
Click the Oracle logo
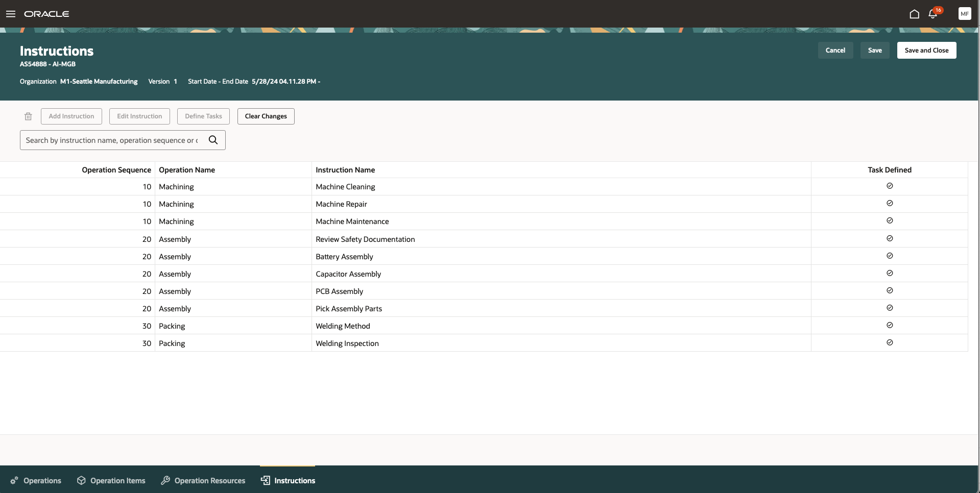click(x=46, y=14)
